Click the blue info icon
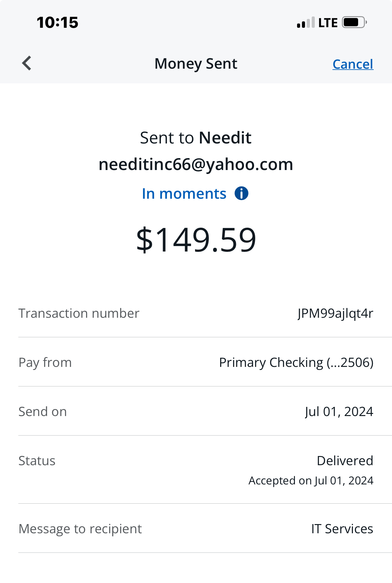This screenshot has height=583, width=392. (x=241, y=193)
